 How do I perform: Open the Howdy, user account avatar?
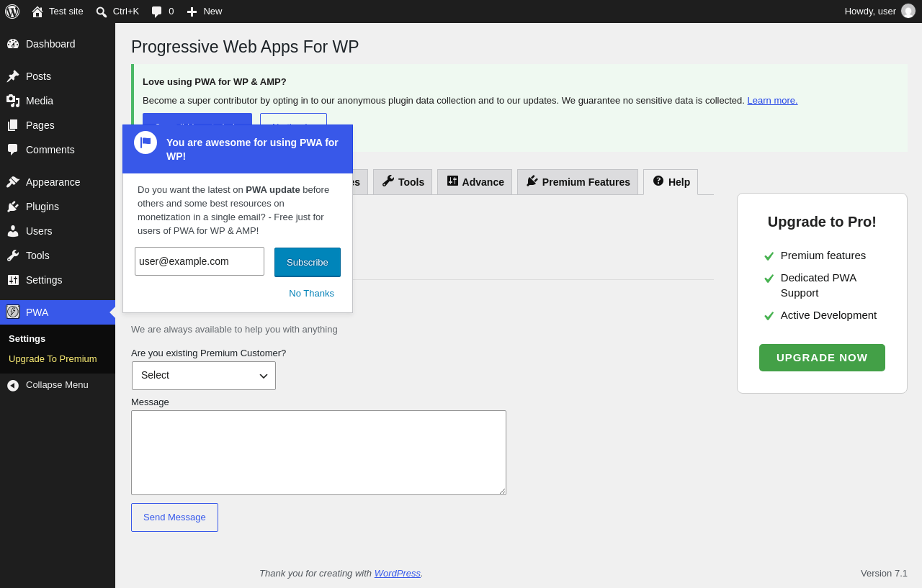[908, 11]
